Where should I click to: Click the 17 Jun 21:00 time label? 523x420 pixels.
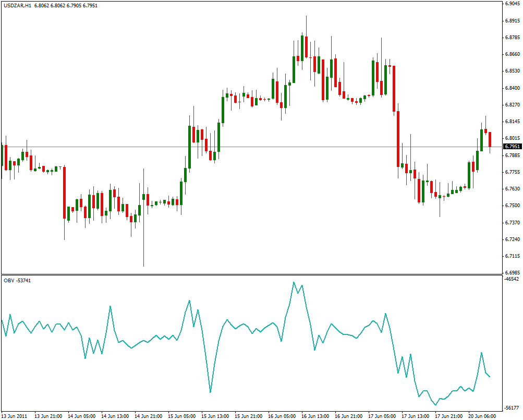point(448,416)
